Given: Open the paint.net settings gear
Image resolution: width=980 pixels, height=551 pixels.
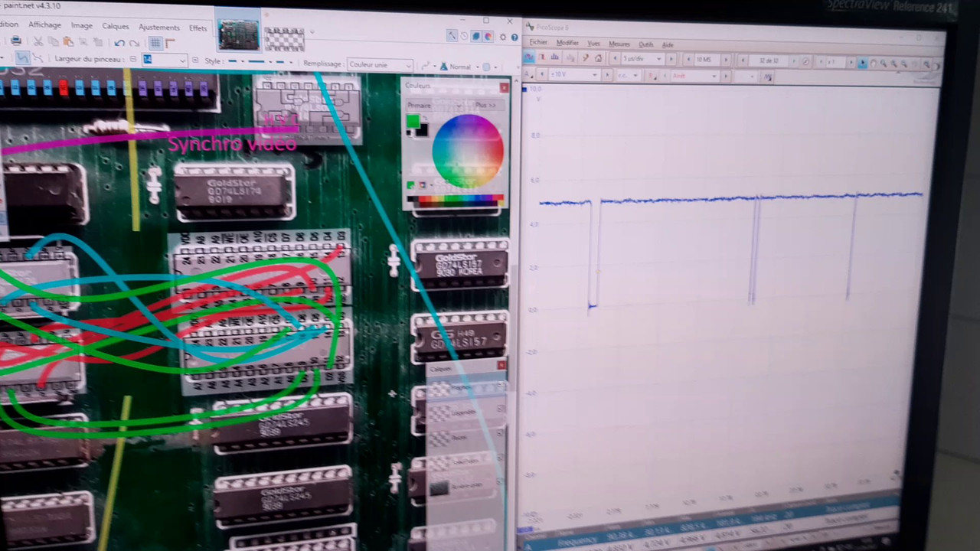Looking at the screenshot, I should (x=503, y=37).
